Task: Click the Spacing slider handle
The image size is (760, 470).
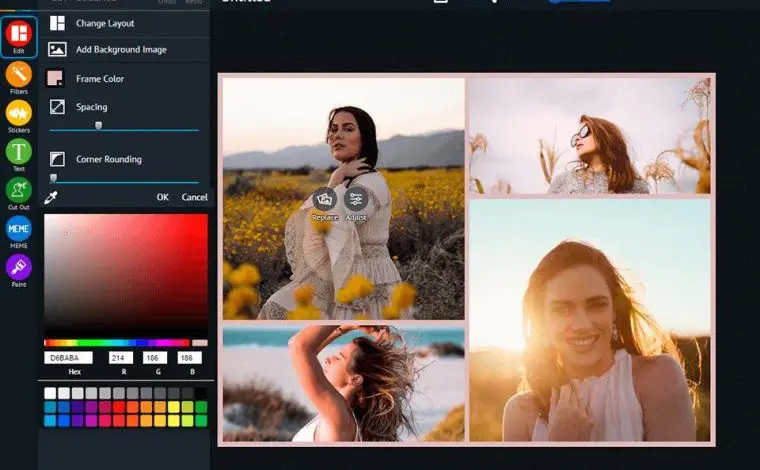Action: tap(98, 126)
